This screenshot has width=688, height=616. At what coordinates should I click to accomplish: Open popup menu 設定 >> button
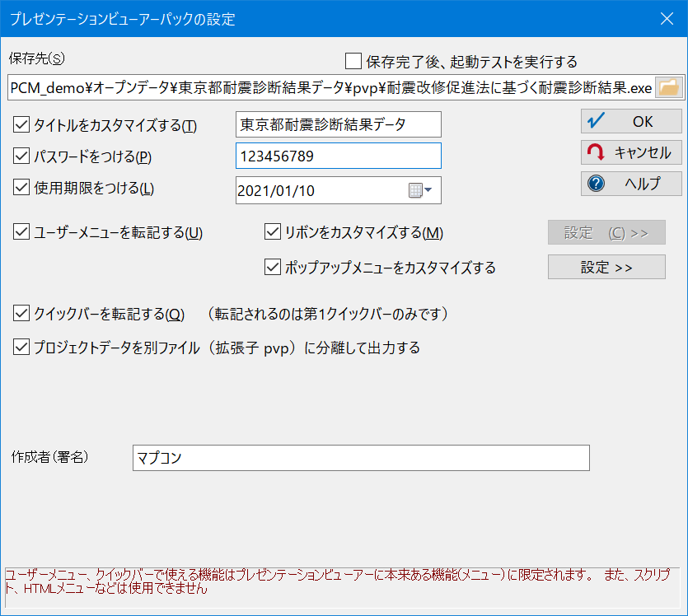[x=606, y=267]
